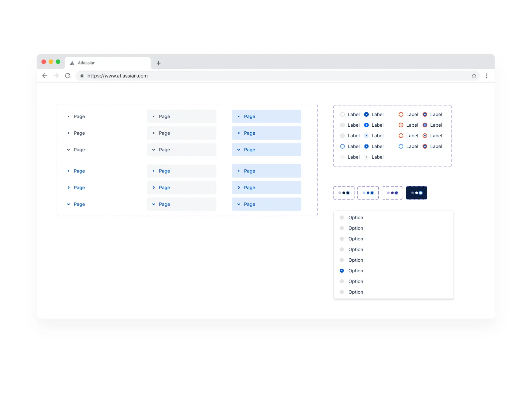Click the site security lock icon

point(82,76)
